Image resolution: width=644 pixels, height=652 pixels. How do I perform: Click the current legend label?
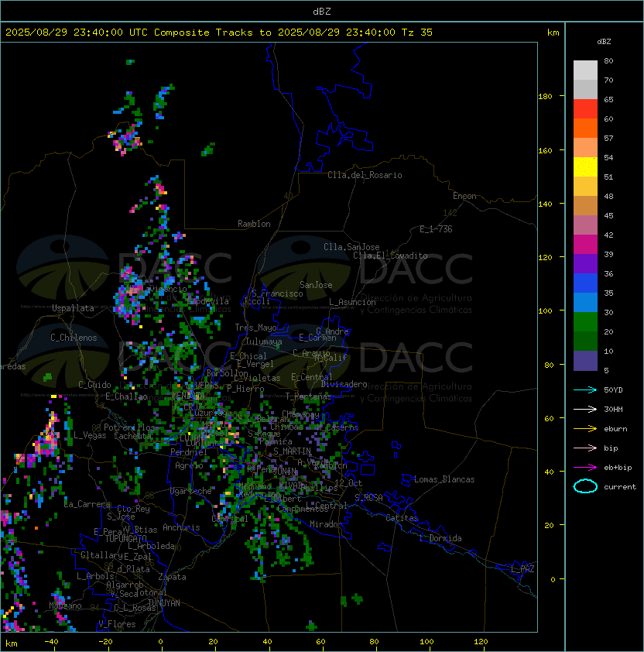pos(620,487)
